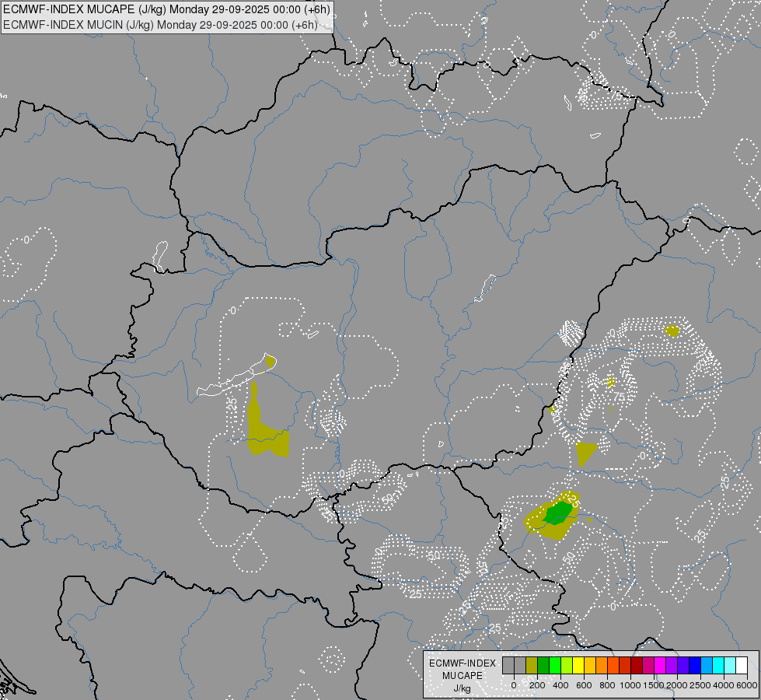Click the large olive patch south of the lake
Viewport: 761px width, 700px height.
(x=264, y=432)
